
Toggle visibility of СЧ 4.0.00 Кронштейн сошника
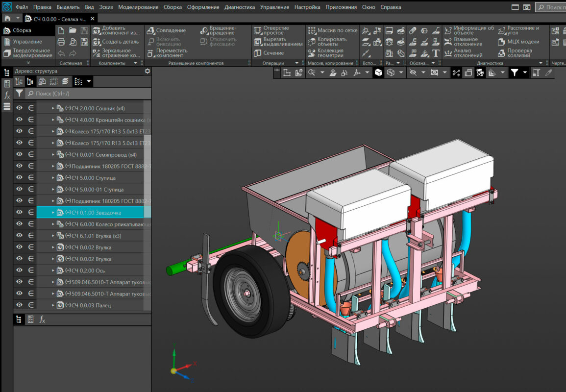pos(19,120)
